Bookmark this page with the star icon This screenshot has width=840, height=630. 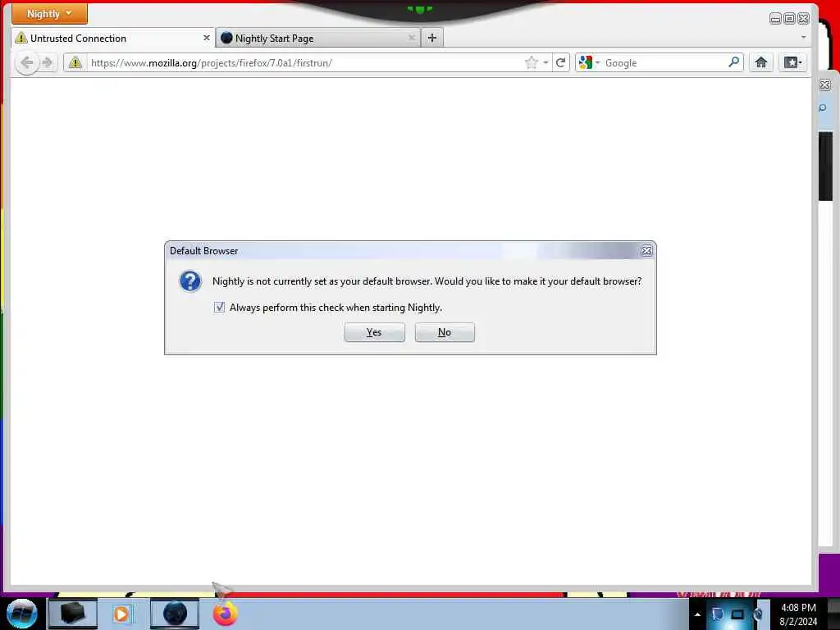(532, 62)
